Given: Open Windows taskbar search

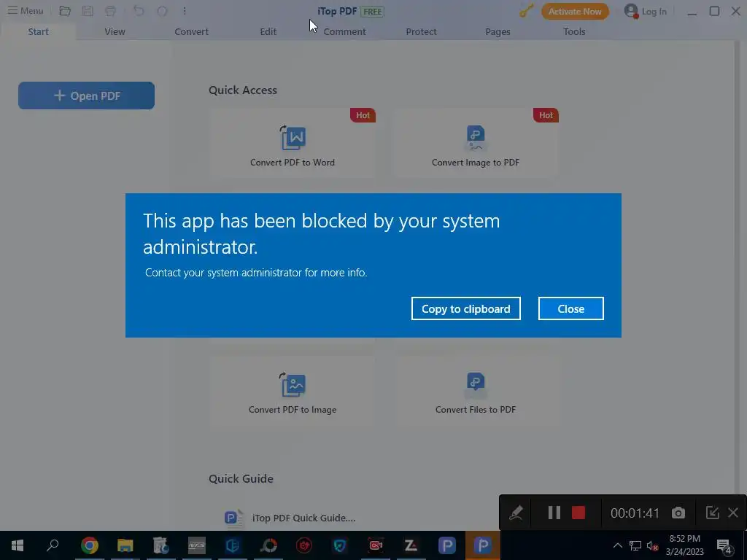Looking at the screenshot, I should (53, 545).
